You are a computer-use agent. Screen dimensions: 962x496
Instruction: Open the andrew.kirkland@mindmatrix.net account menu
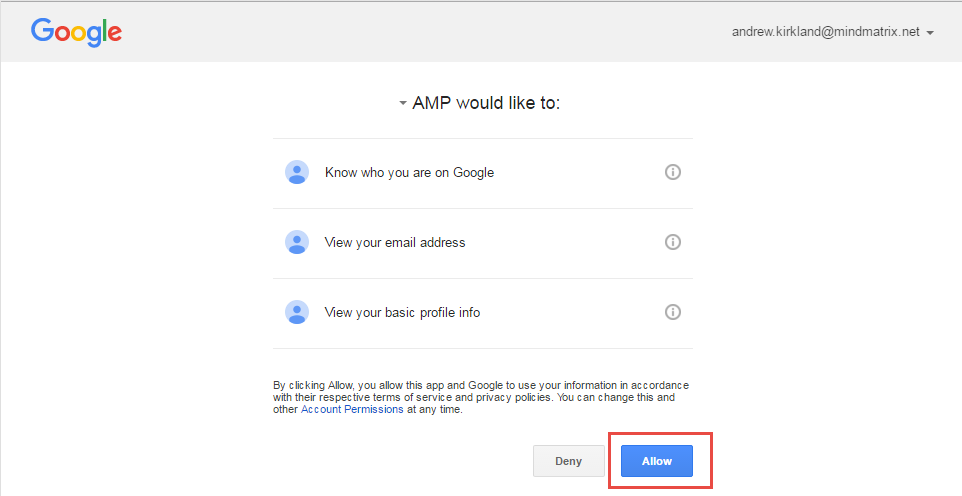[x=826, y=32]
